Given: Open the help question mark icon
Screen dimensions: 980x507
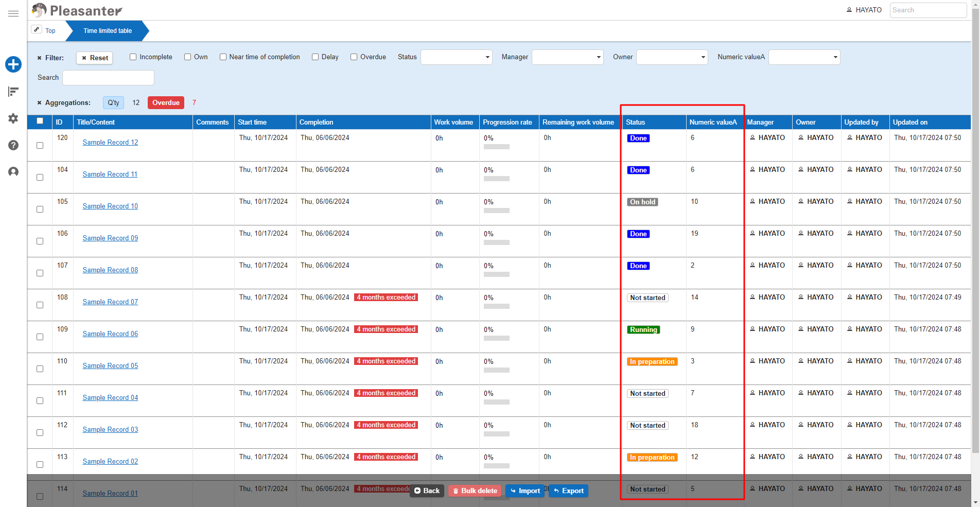Looking at the screenshot, I should click(13, 145).
